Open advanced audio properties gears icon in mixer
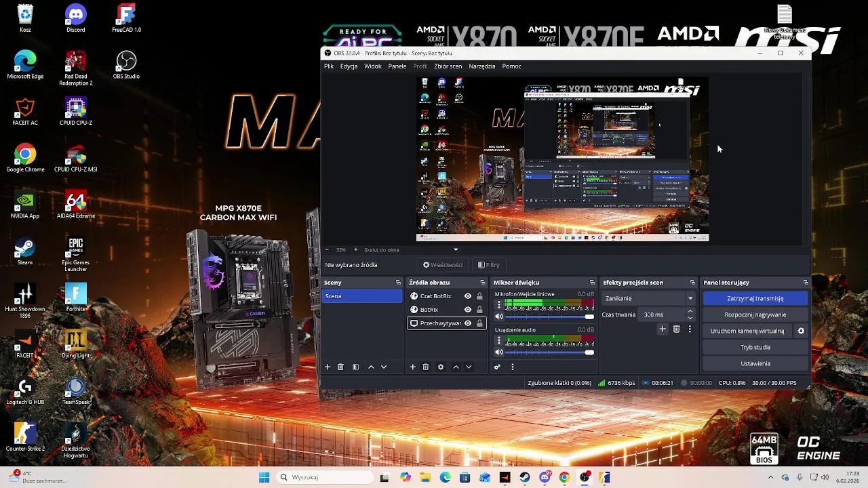Viewport: 868px width, 488px height. 497,367
